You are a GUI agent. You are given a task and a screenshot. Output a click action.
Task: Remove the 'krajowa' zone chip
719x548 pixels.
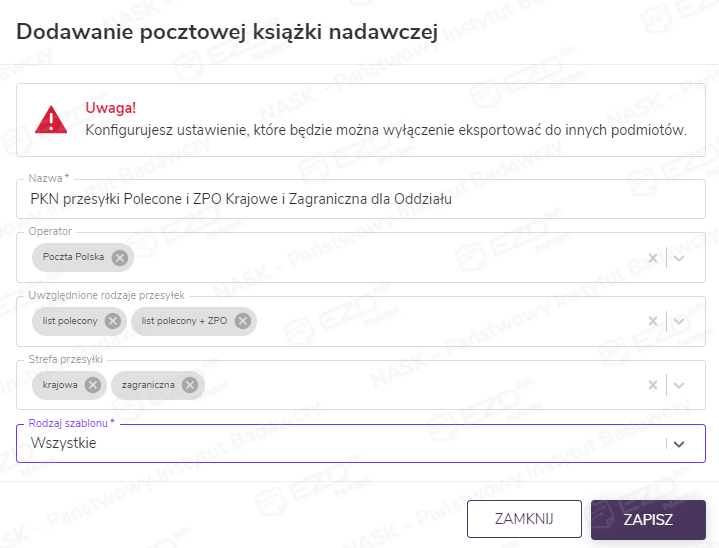tap(93, 385)
